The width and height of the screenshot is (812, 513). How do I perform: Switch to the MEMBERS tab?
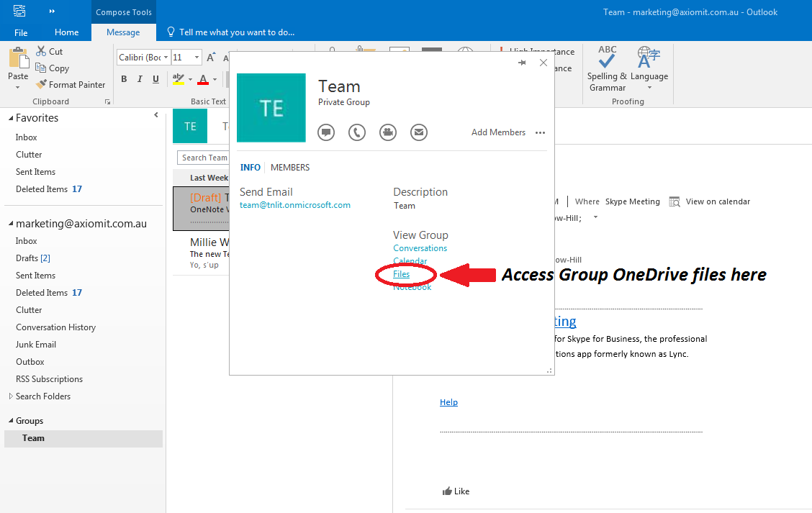290,168
